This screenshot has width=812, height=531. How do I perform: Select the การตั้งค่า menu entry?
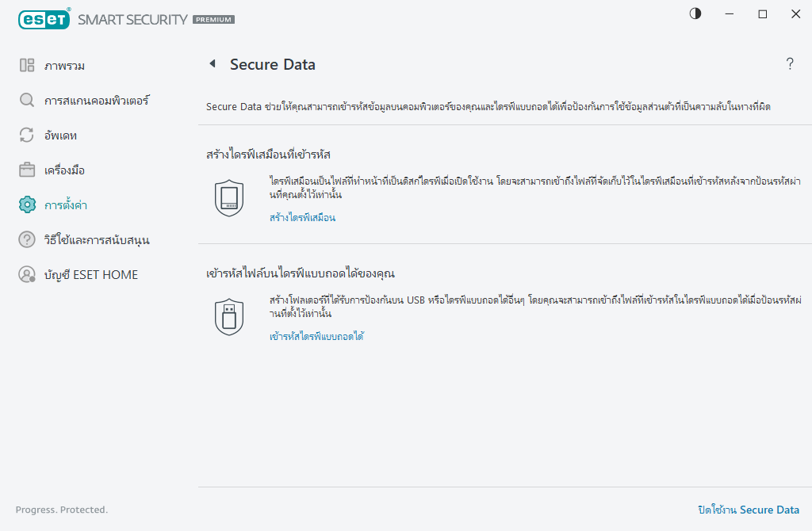tap(67, 204)
